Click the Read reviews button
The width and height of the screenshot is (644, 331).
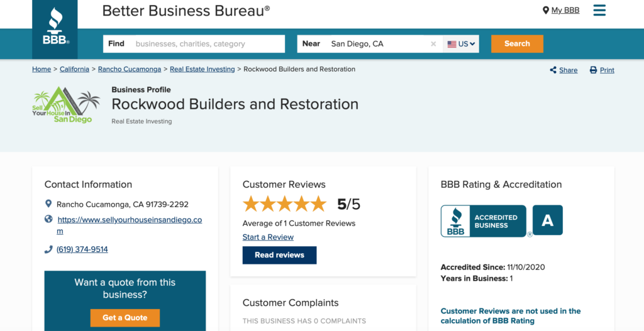[279, 255]
